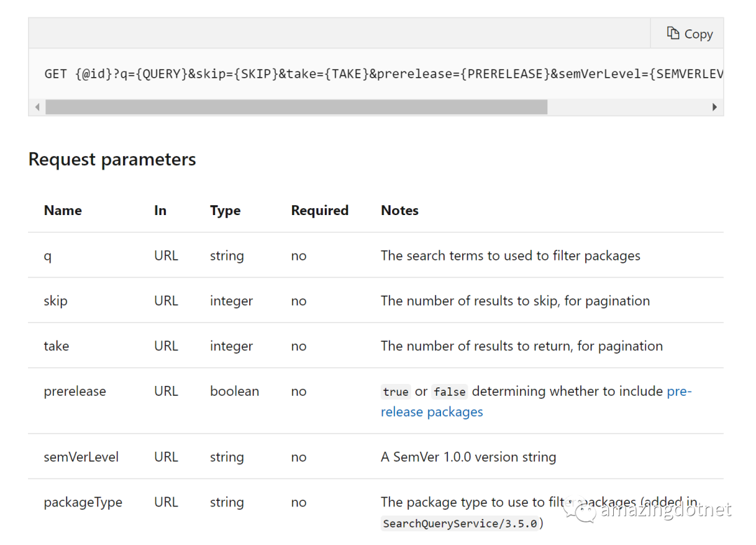
Task: Click the GET request URL code line
Action: click(384, 74)
